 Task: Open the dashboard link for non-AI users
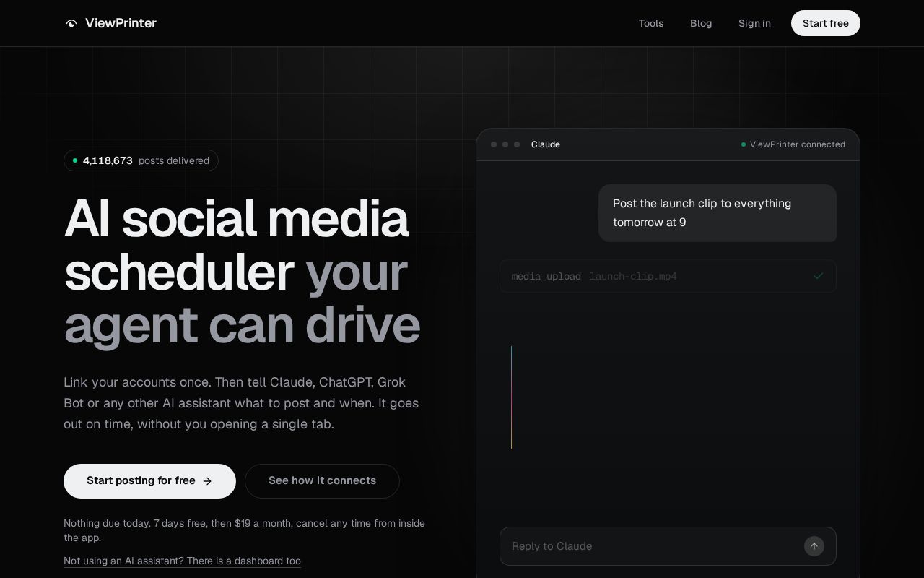(182, 561)
